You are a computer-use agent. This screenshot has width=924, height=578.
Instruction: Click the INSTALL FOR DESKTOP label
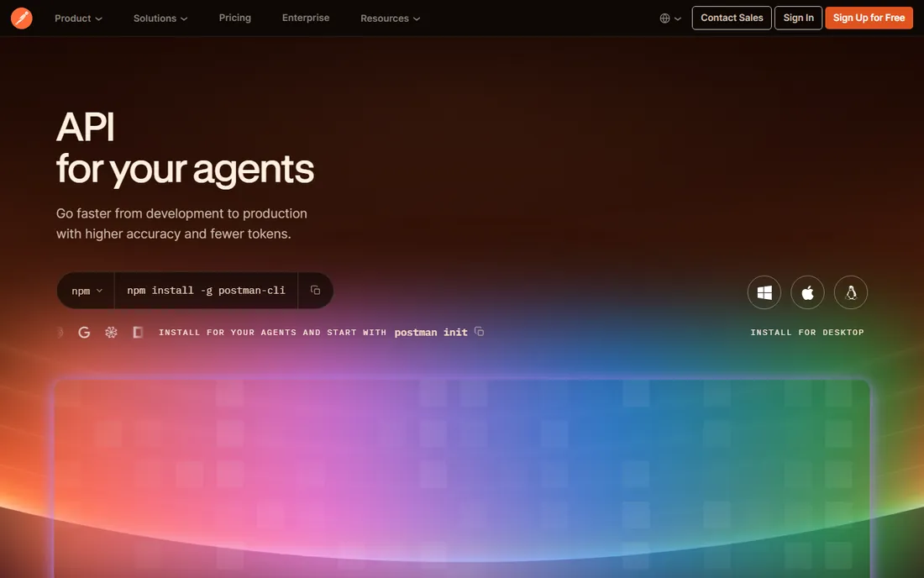pyautogui.click(x=807, y=333)
